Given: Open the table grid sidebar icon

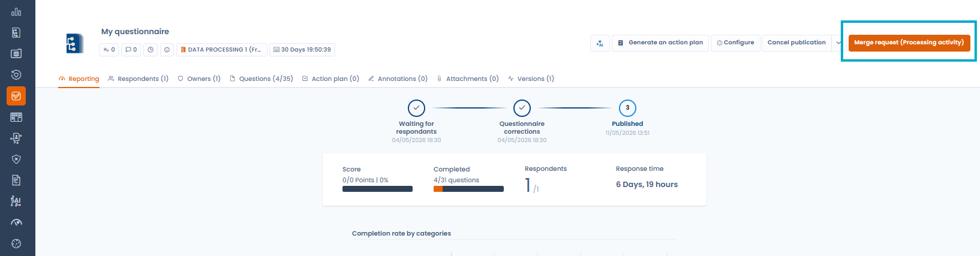Looking at the screenshot, I should (16, 117).
